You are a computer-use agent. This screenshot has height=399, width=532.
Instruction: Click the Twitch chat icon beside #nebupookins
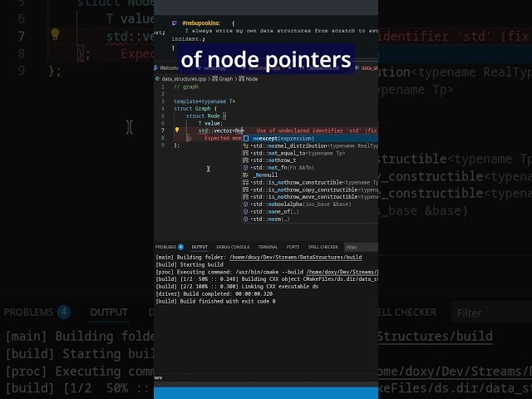click(175, 23)
